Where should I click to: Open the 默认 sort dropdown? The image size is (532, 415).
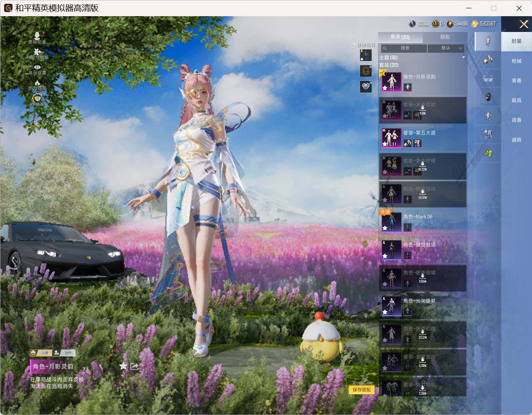[x=447, y=48]
